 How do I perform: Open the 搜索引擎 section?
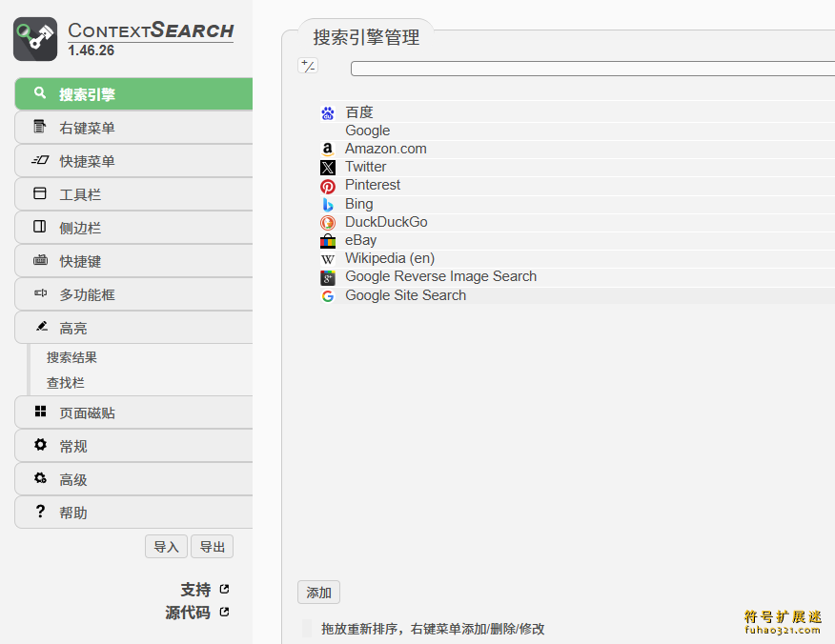click(133, 94)
